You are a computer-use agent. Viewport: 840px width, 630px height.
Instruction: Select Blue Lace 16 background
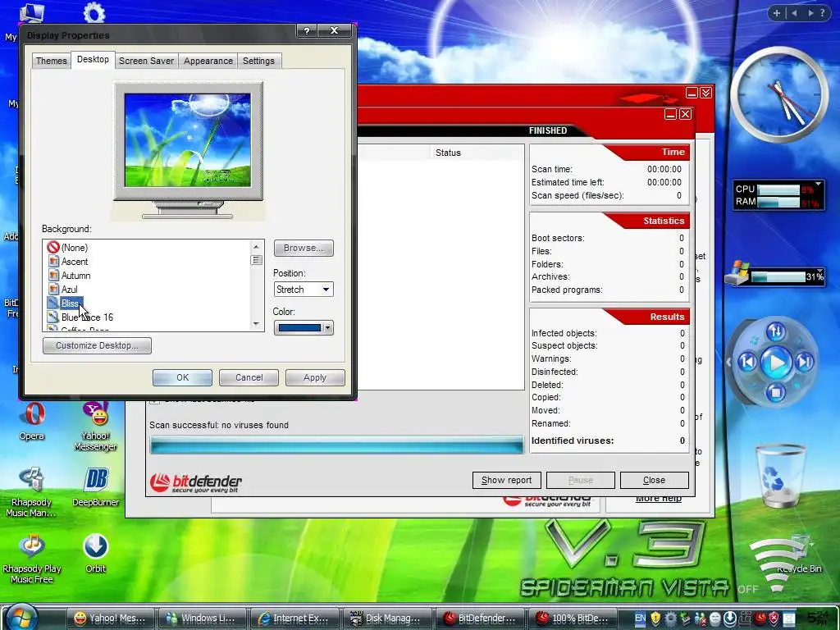pyautogui.click(x=80, y=317)
